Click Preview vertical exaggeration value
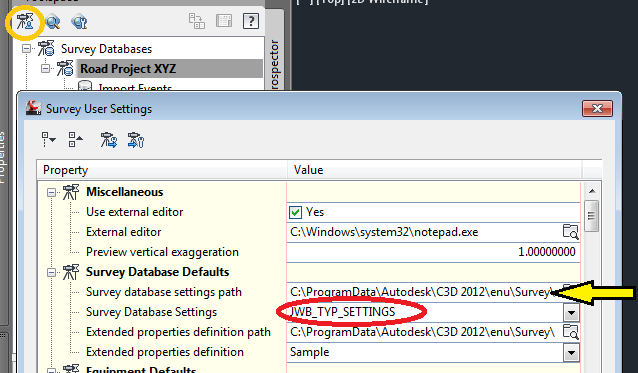 click(x=434, y=252)
